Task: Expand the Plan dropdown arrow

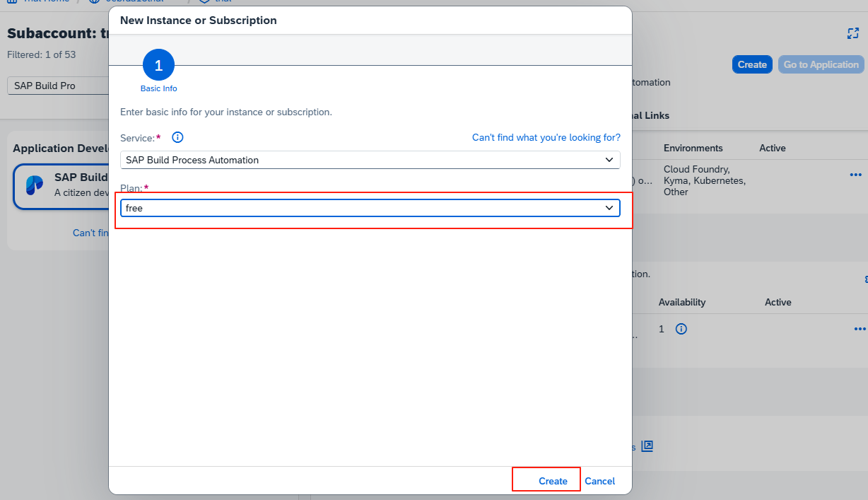Action: coord(609,208)
